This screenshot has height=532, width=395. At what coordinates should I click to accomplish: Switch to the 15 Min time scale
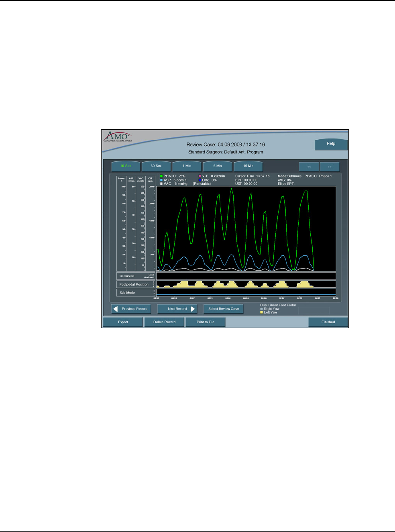pyautogui.click(x=248, y=166)
